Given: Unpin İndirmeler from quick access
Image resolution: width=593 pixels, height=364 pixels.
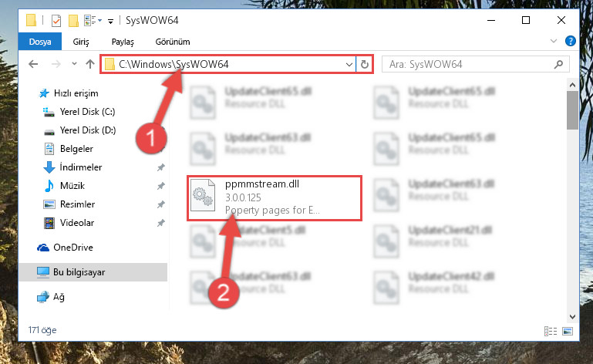Looking at the screenshot, I should 161,167.
